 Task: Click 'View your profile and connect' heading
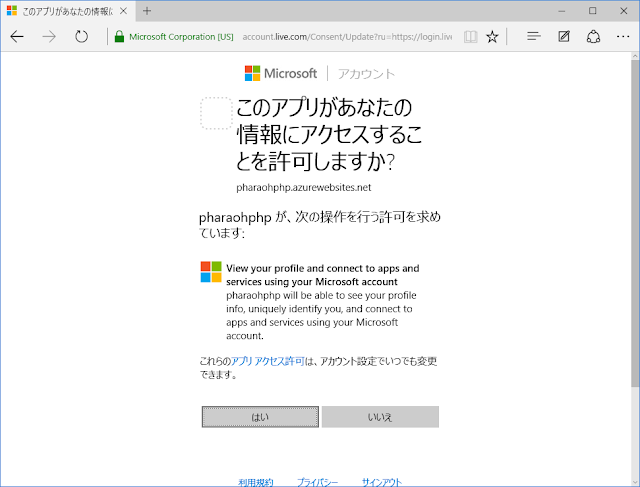point(322,275)
